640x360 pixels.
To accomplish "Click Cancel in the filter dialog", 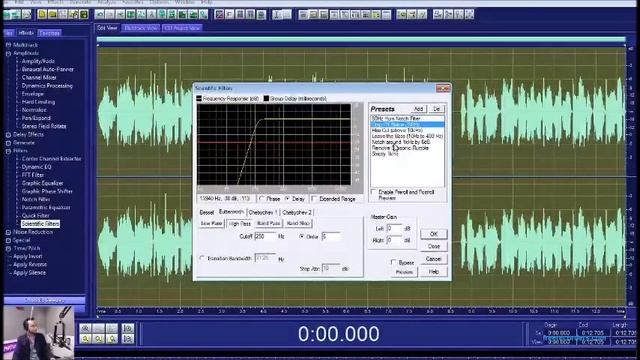I will point(433,259).
